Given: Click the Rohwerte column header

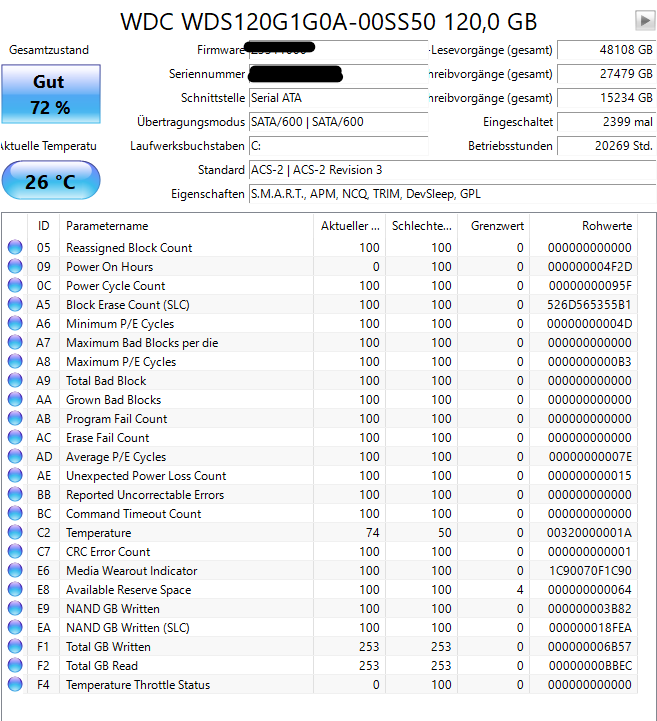Looking at the screenshot, I should tap(583, 226).
